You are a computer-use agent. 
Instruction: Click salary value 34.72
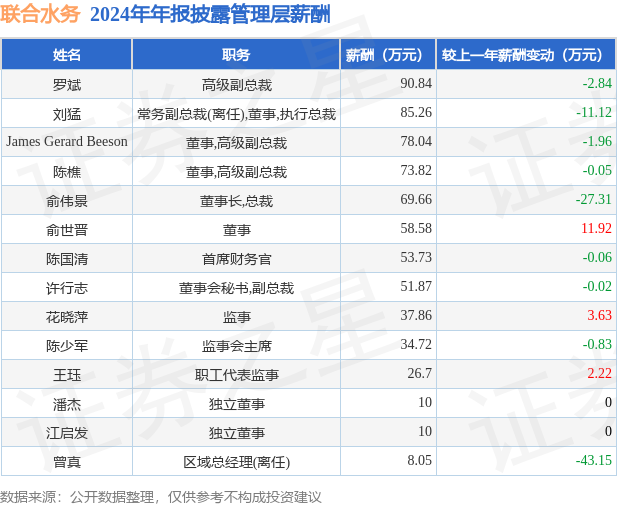[416, 344]
